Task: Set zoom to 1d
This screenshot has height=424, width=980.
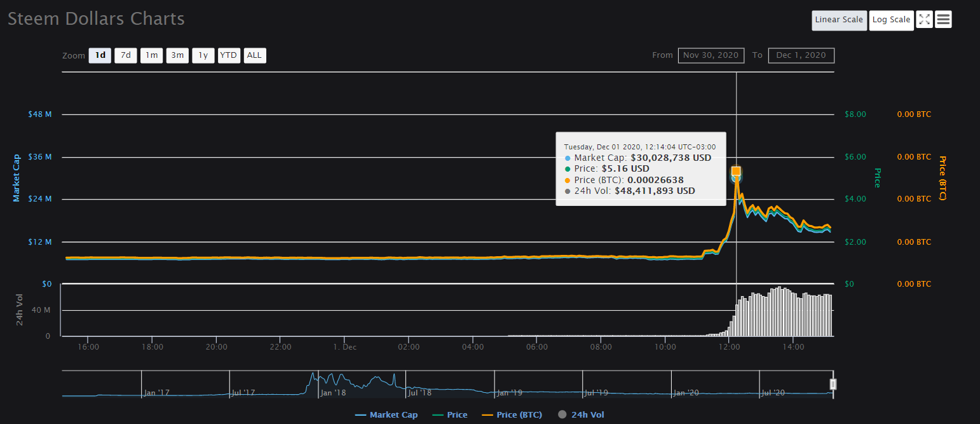Action: coord(100,55)
